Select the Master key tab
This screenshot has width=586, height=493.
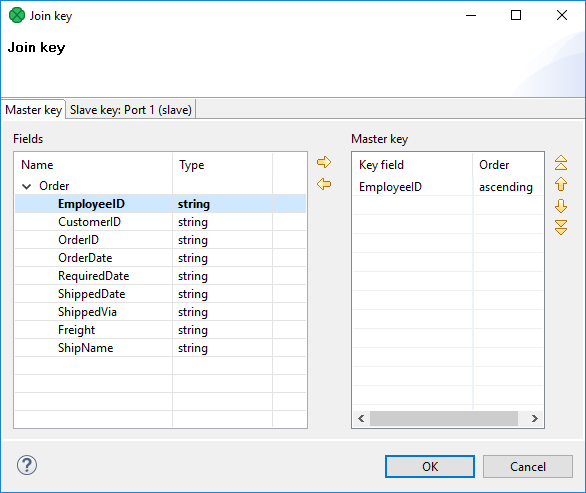[33, 110]
